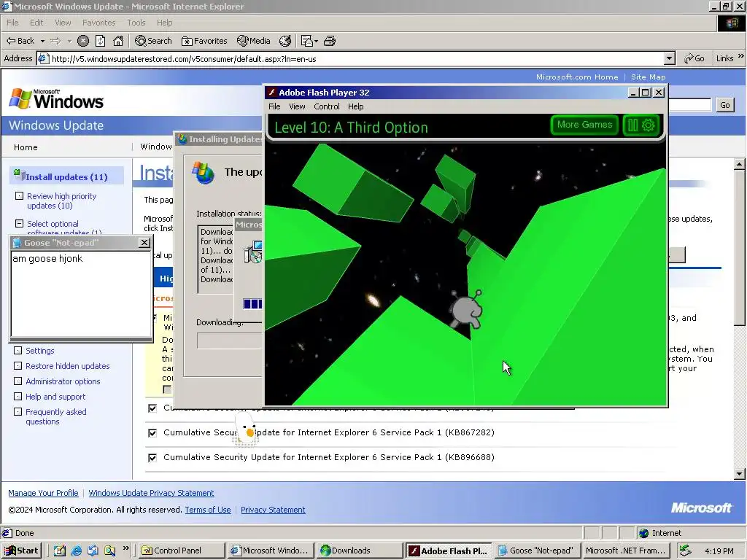The height and width of the screenshot is (560, 747).
Task: Refresh the page via Refresh icon
Action: [x=100, y=41]
